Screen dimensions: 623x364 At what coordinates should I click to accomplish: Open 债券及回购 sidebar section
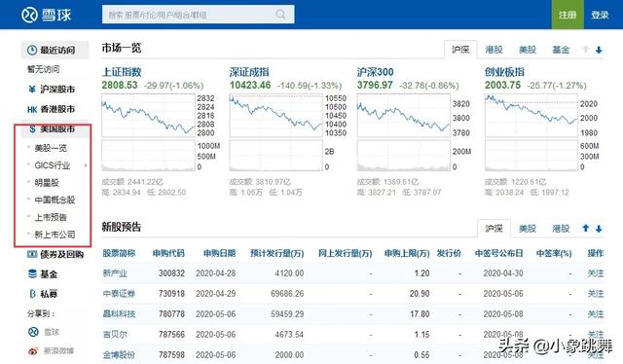[55, 254]
